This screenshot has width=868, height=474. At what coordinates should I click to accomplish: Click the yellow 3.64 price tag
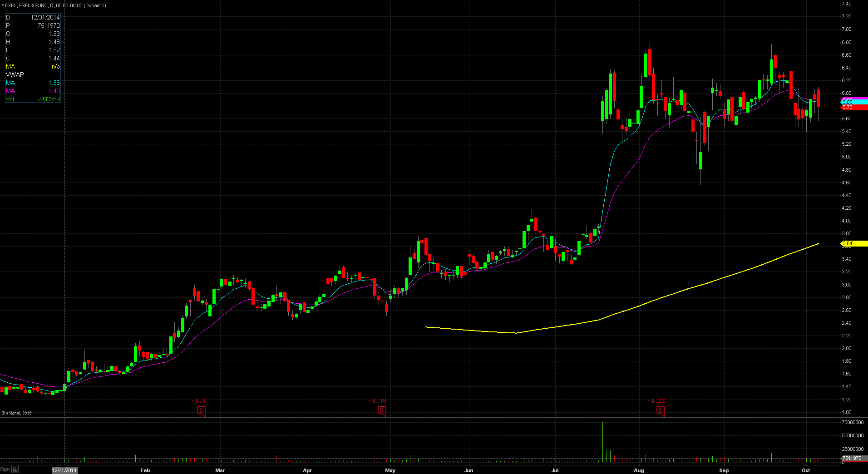click(x=853, y=244)
